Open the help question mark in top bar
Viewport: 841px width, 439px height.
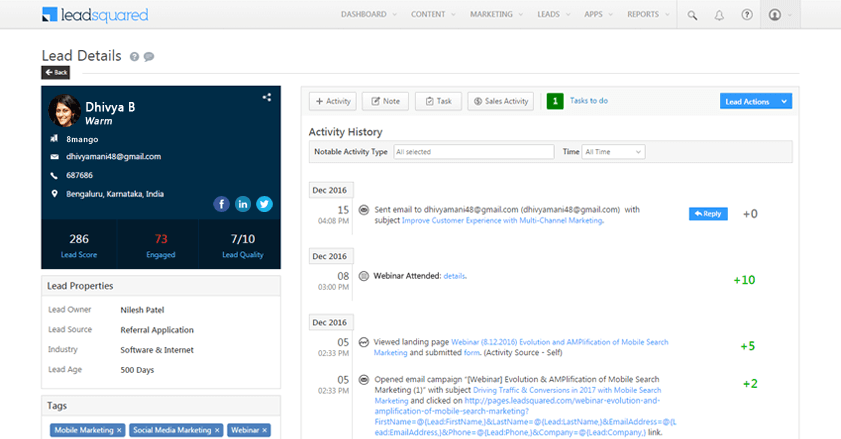click(x=747, y=14)
